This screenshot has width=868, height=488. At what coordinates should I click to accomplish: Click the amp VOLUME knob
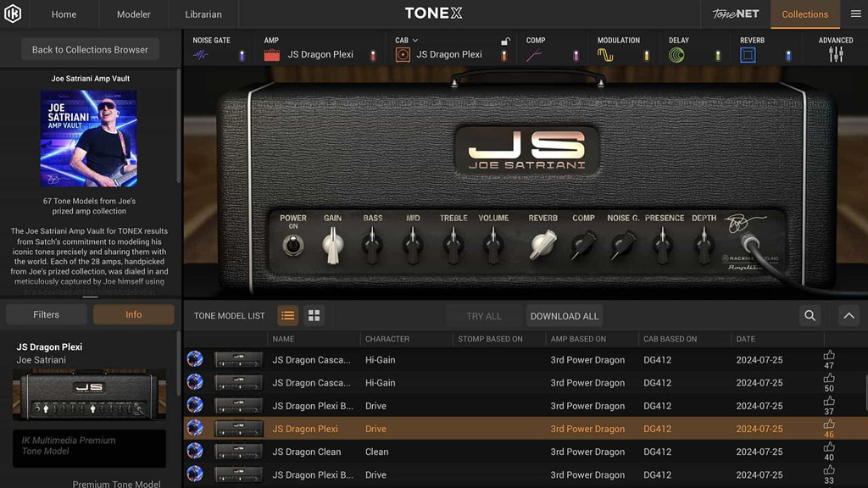click(x=492, y=245)
